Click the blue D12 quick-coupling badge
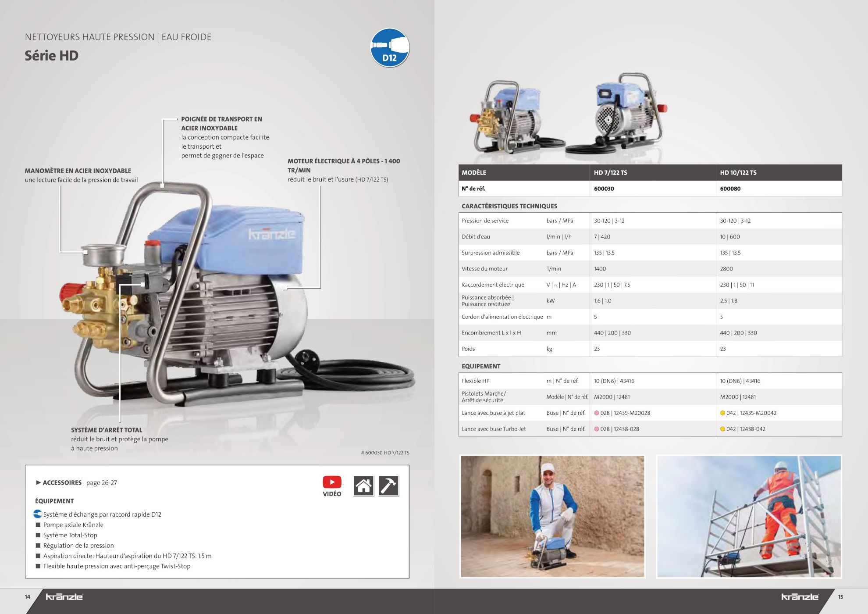This screenshot has height=614, width=868. click(390, 48)
